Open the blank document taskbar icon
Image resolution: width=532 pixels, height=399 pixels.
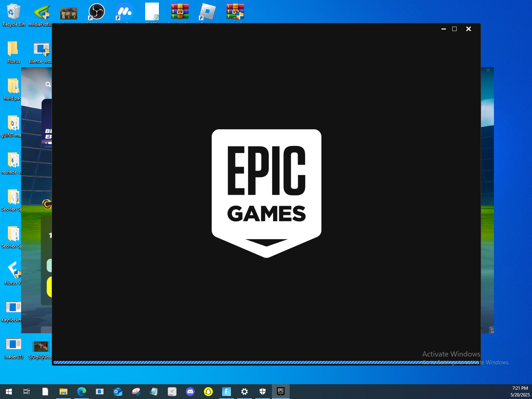(x=45, y=392)
